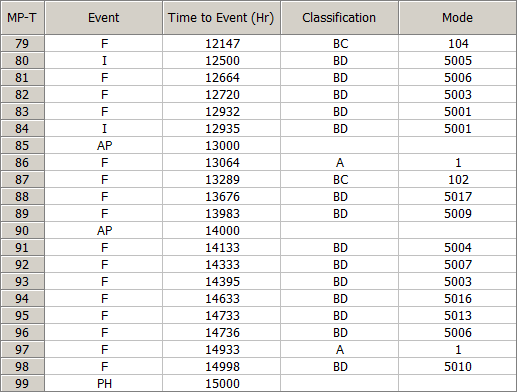Select the time cell showing 14000

tap(221, 231)
